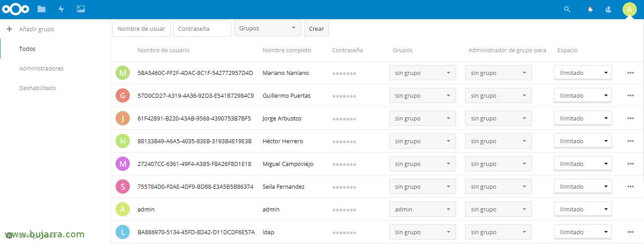Open admin avatar menu in header
Screen dimensions: 644x244
(x=629, y=9)
